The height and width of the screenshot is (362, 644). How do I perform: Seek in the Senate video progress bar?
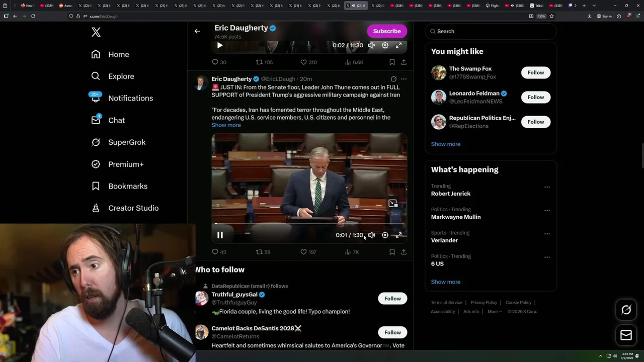coord(309,224)
